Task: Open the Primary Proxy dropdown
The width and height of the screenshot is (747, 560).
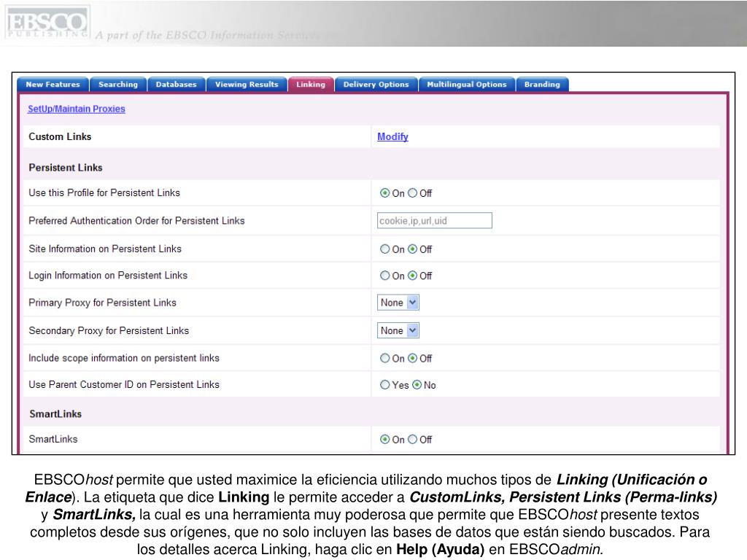Action: (398, 303)
